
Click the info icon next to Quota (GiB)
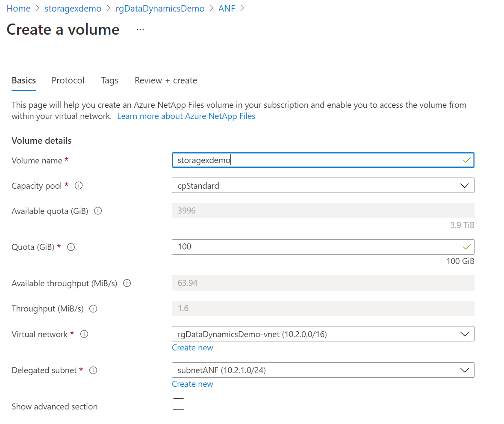coord(71,247)
